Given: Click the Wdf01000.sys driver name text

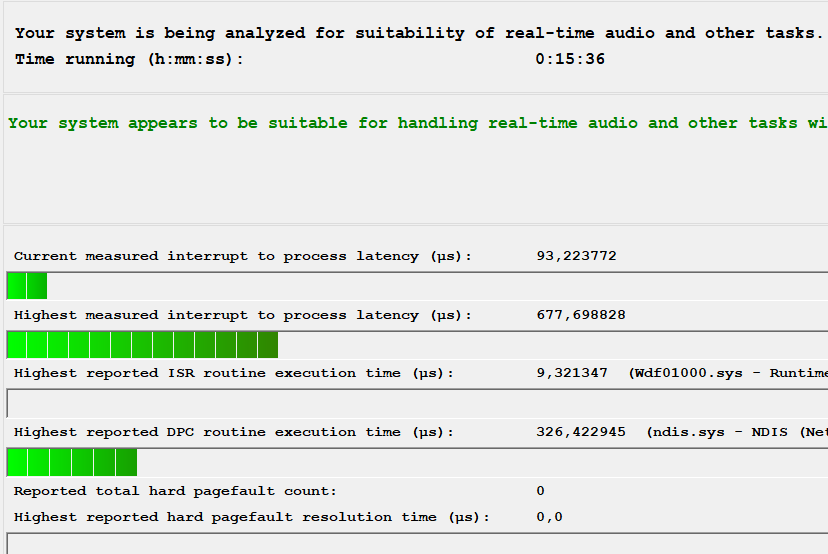Looking at the screenshot, I should (728, 373).
